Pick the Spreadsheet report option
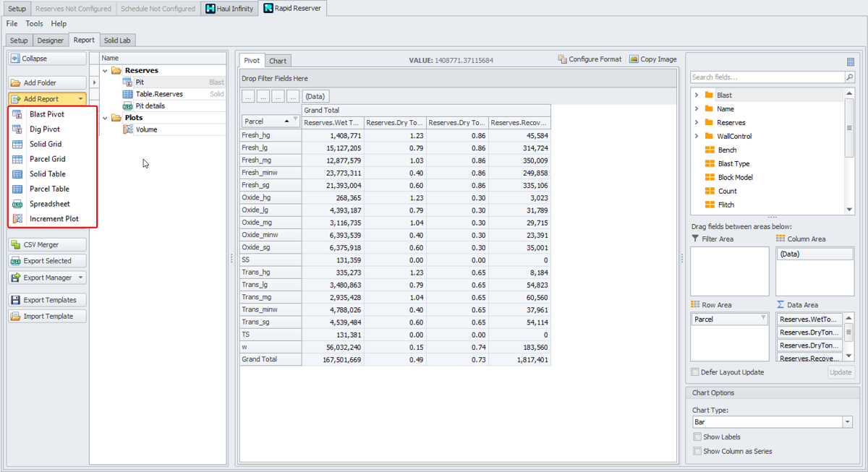 pos(49,204)
